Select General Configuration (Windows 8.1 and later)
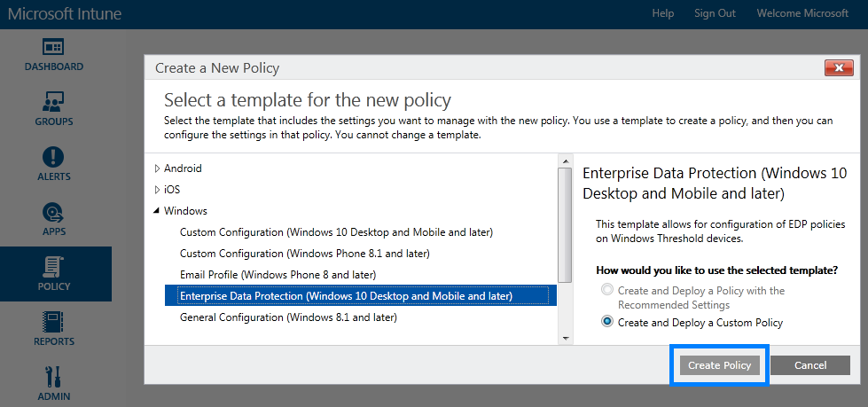This screenshot has width=868, height=407. (x=288, y=317)
